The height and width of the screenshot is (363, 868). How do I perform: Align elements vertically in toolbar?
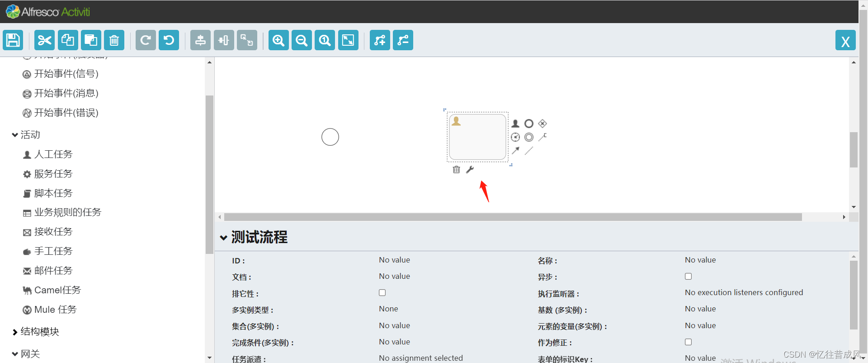pos(200,40)
